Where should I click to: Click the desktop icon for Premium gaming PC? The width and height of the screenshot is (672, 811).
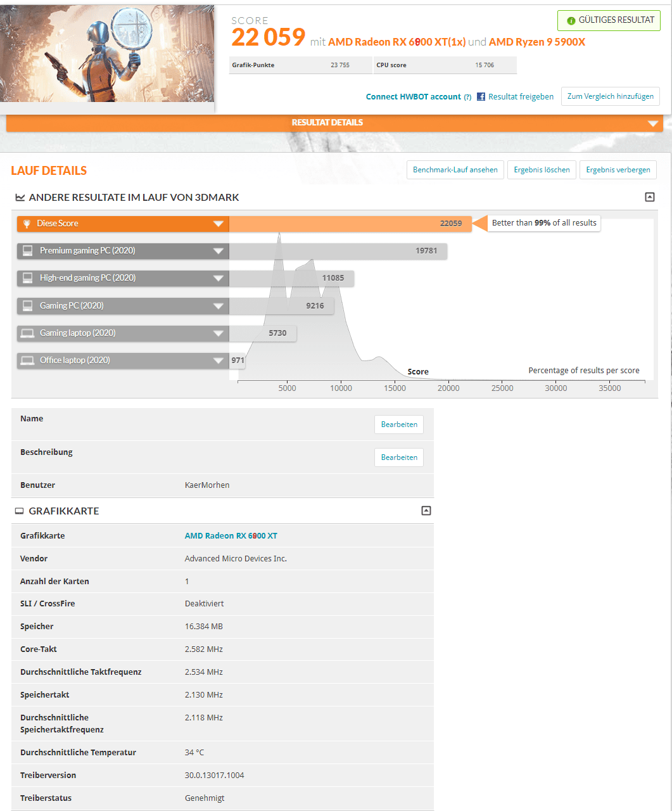coord(27,251)
